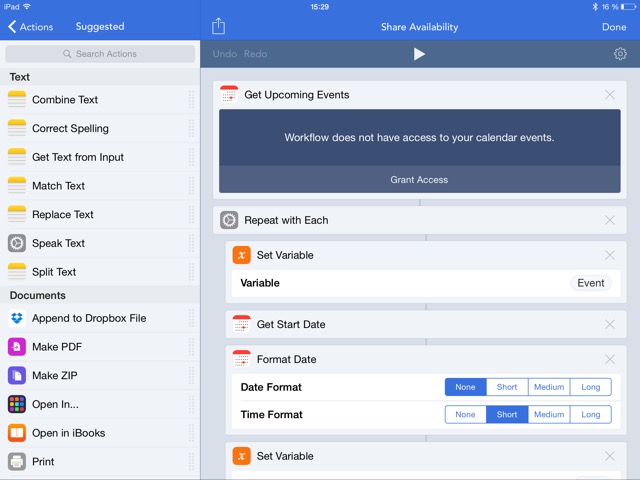Image resolution: width=640 pixels, height=480 pixels.
Task: Tap the Dropbox icon for Append to Dropbox File
Action: point(17,318)
